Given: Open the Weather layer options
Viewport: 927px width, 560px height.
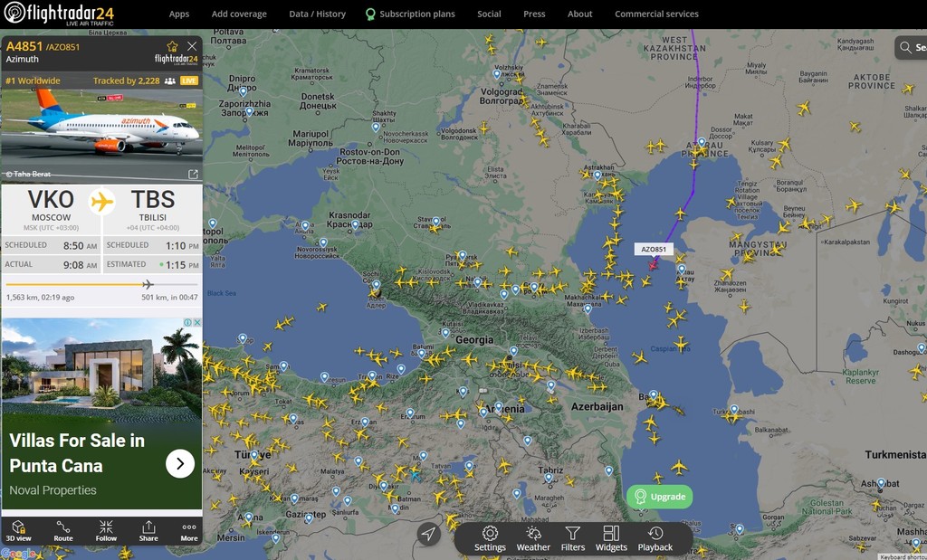Looking at the screenshot, I should pyautogui.click(x=533, y=538).
